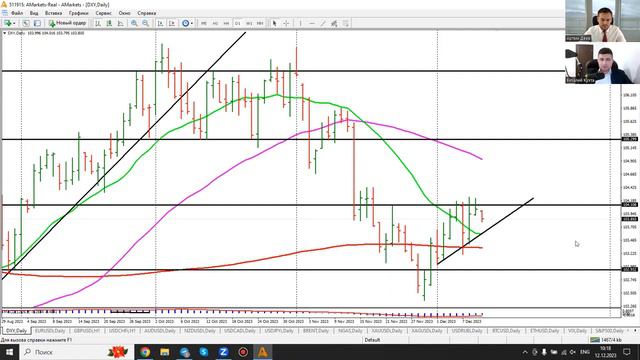Image resolution: width=640 pixels, height=360 pixels.
Task: Select the MN timeframe button
Action: (260, 23)
